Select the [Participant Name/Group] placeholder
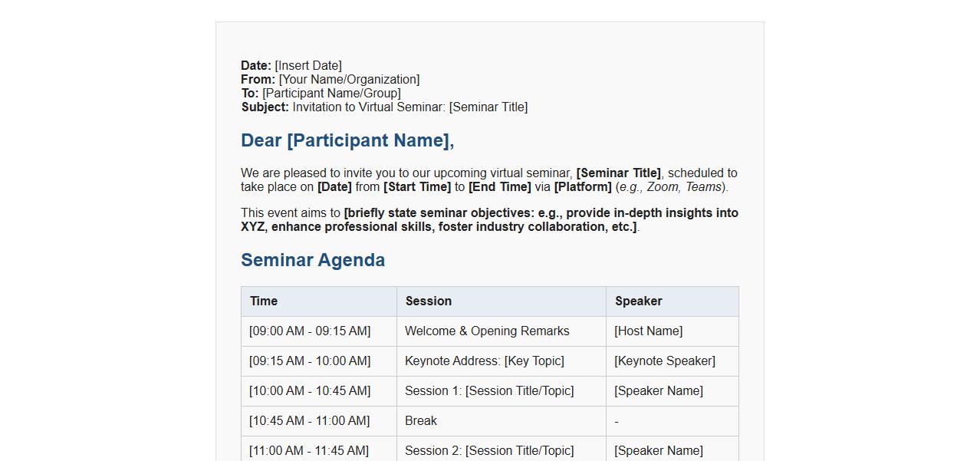980x461 pixels. 331,94
